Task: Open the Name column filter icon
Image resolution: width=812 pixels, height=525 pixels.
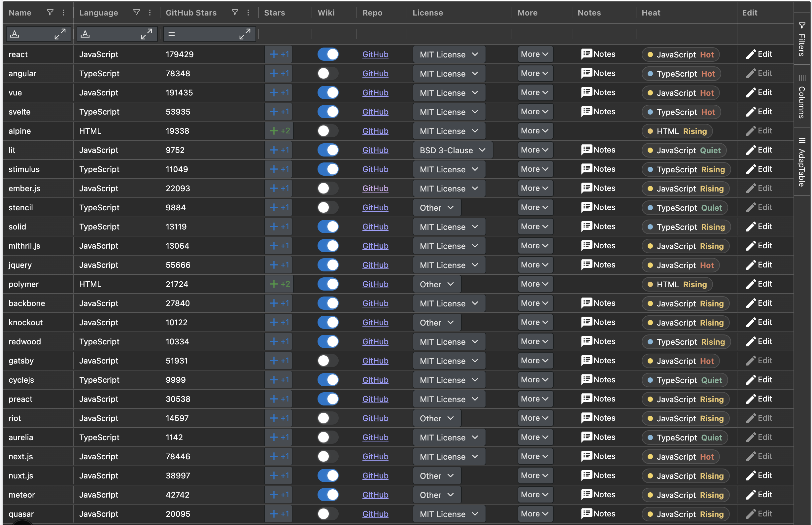Action: 50,13
